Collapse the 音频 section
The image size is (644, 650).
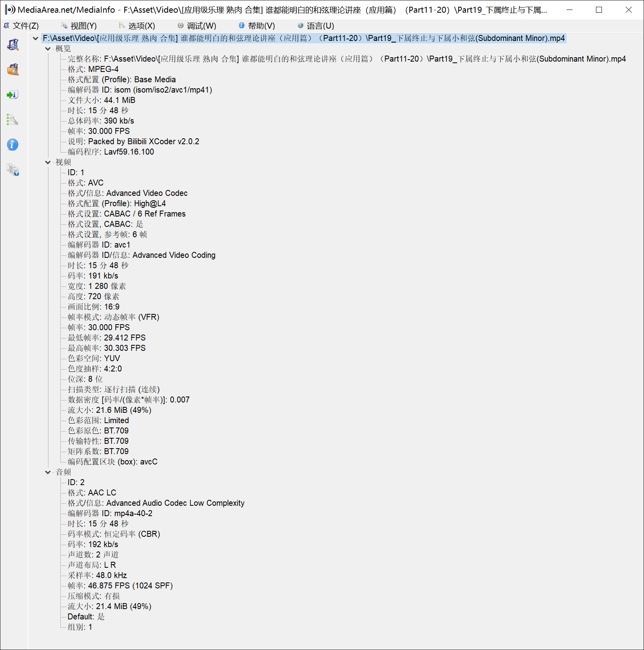[48, 472]
